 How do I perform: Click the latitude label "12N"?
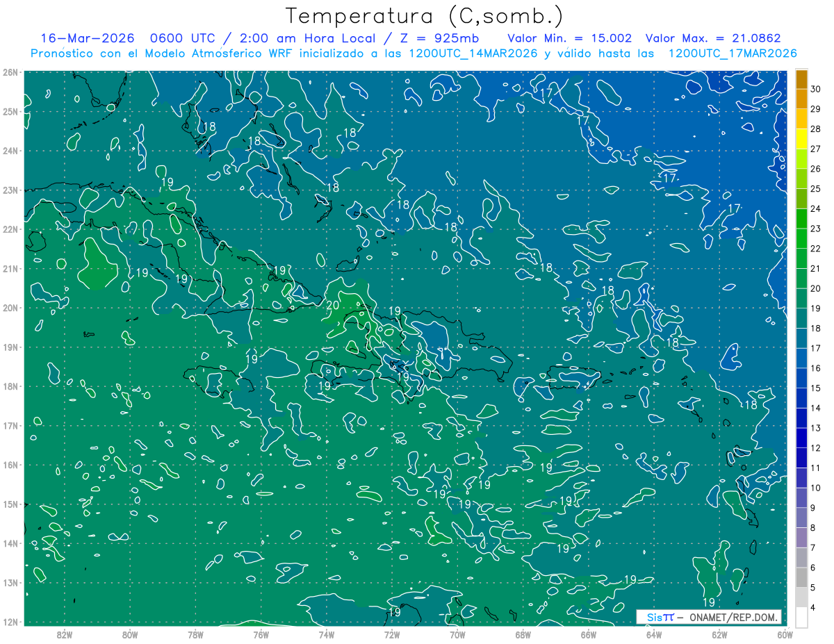[10, 622]
